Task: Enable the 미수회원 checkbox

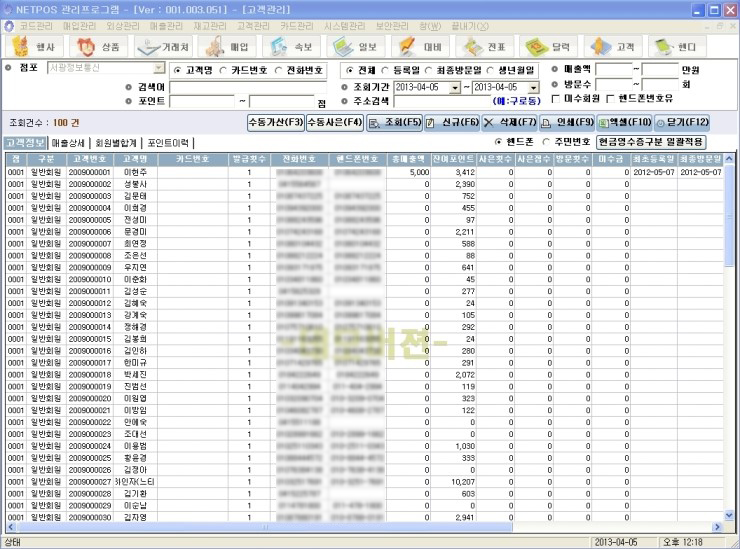Action: (x=556, y=99)
